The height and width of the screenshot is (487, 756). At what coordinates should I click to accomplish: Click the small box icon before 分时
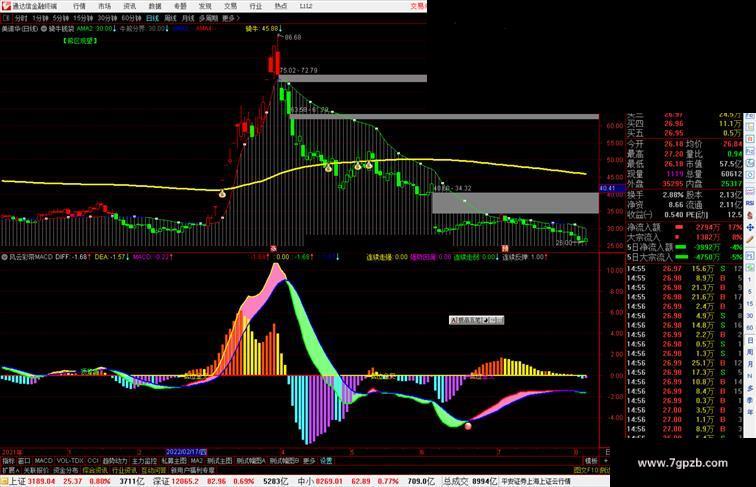tap(6, 18)
